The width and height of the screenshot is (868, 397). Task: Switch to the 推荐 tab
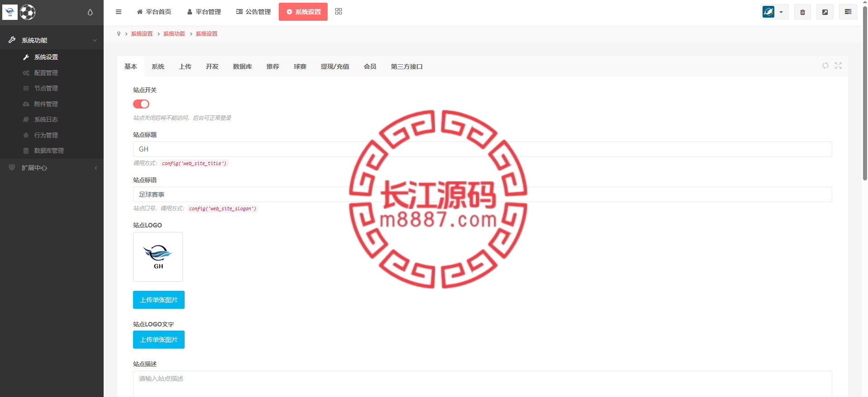click(273, 66)
